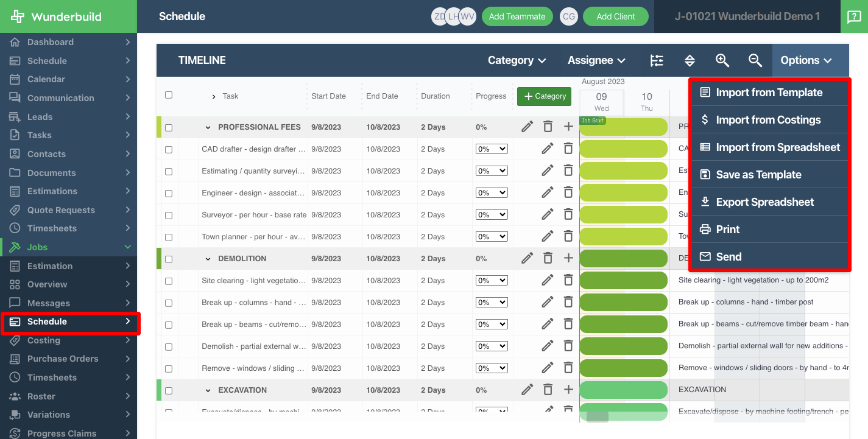Click the PROFESSIONAL FEES Gantt bar
Viewport: 868px width, 439px height.
click(624, 127)
